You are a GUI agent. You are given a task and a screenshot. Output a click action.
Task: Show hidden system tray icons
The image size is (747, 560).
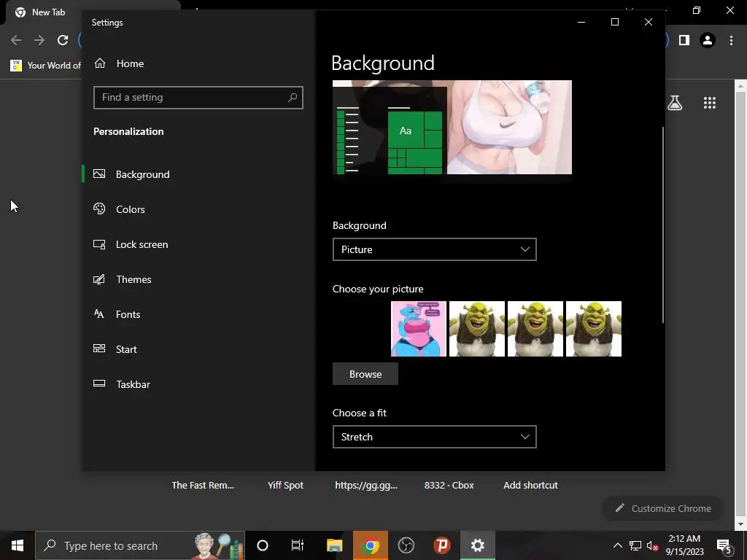617,545
